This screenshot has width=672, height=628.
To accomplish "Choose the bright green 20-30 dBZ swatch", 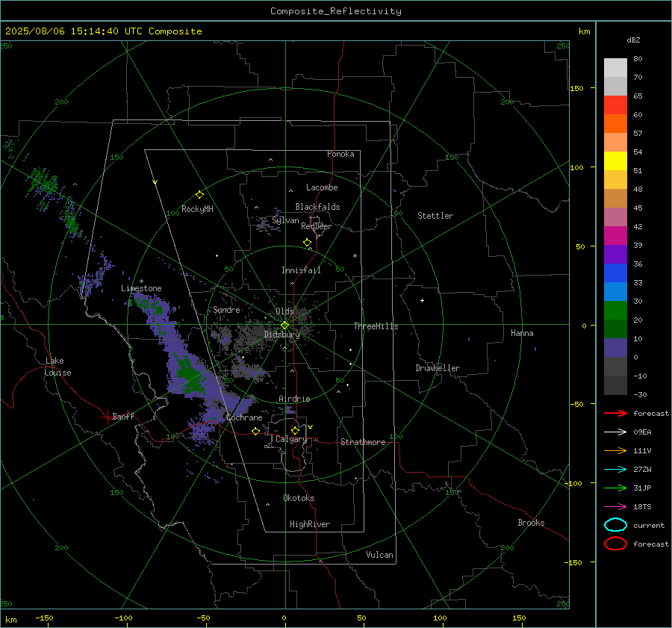I will pos(615,311).
